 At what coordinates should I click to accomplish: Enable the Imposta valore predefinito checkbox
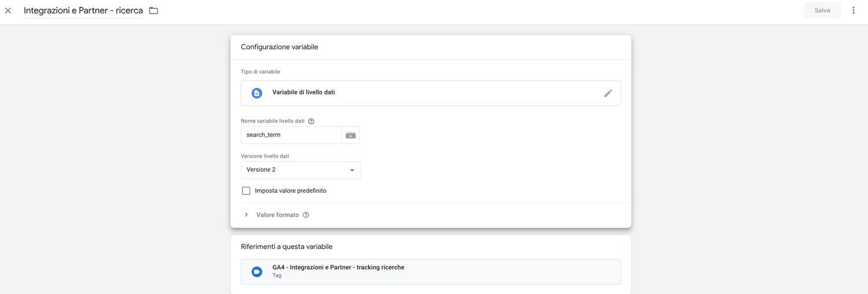tap(246, 191)
